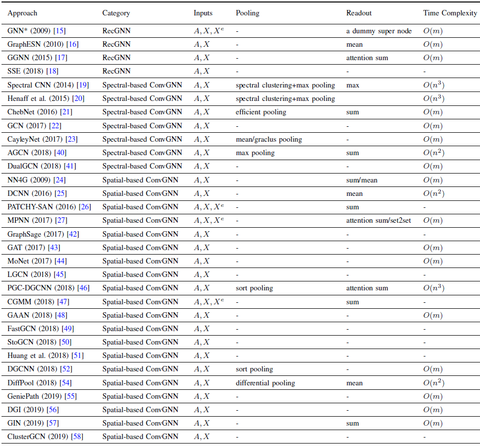The height and width of the screenshot is (448, 480).
Task: Click the Pooling column header
Action: [247, 13]
